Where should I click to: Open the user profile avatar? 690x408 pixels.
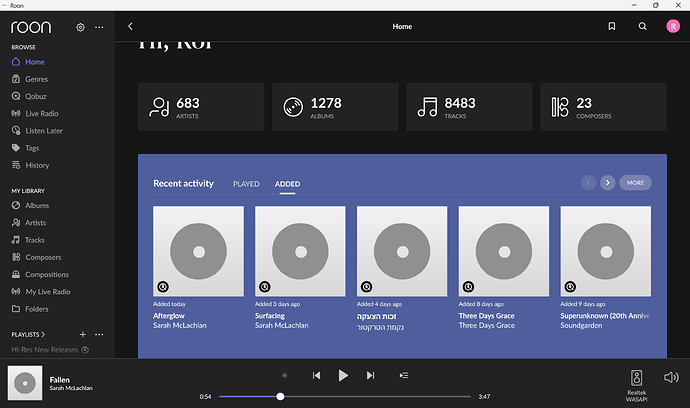coord(673,27)
